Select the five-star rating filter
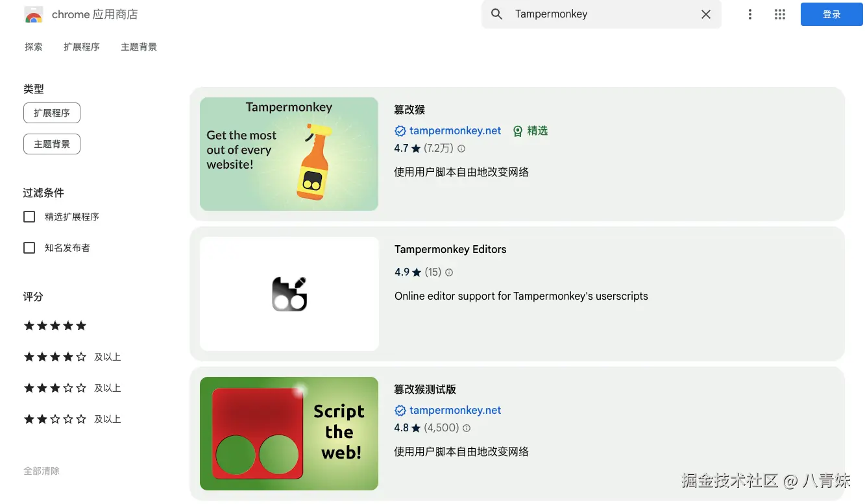This screenshot has height=504, width=865. (55, 326)
